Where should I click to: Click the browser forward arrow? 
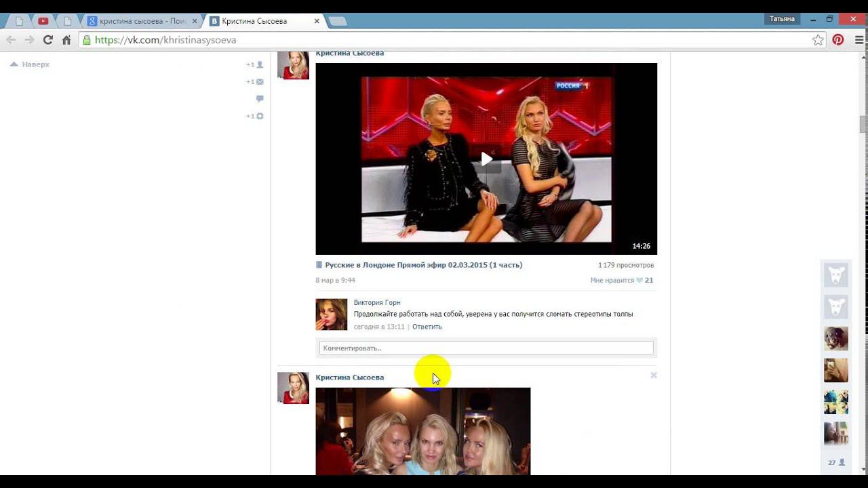click(29, 40)
